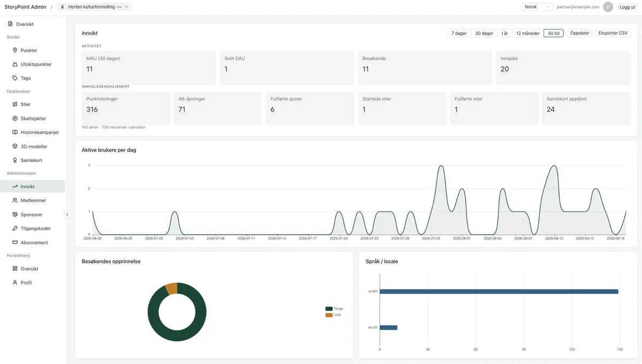Click the AR-åpninger value 71
The width and height of the screenshot is (642, 364).
(x=182, y=110)
